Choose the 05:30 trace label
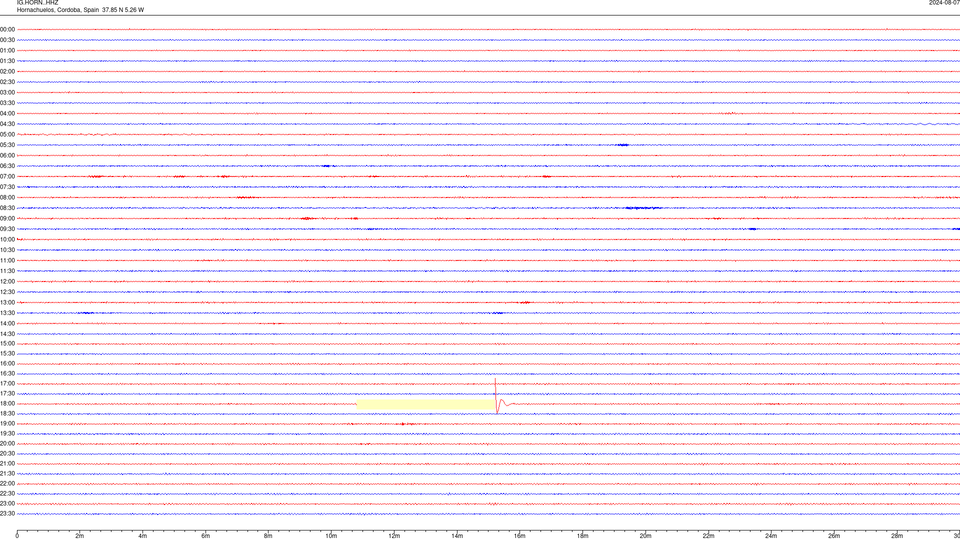This screenshot has width=960, height=540. point(7,145)
